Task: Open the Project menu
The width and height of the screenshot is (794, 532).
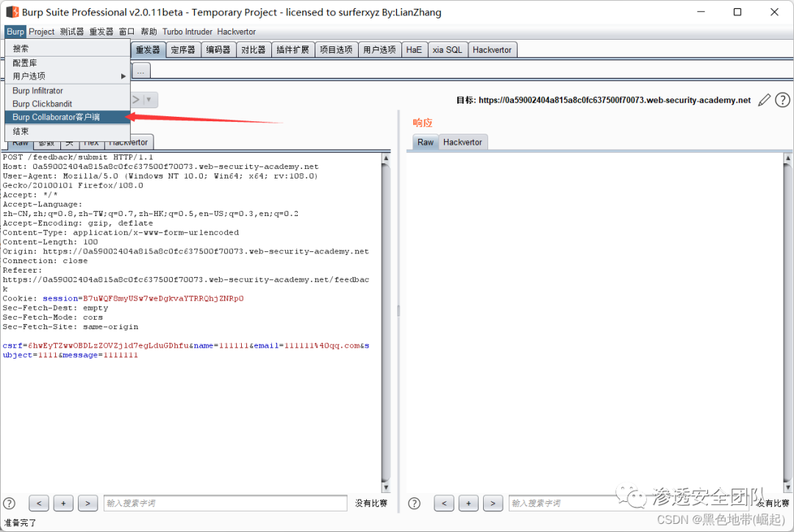Action: pyautogui.click(x=41, y=32)
